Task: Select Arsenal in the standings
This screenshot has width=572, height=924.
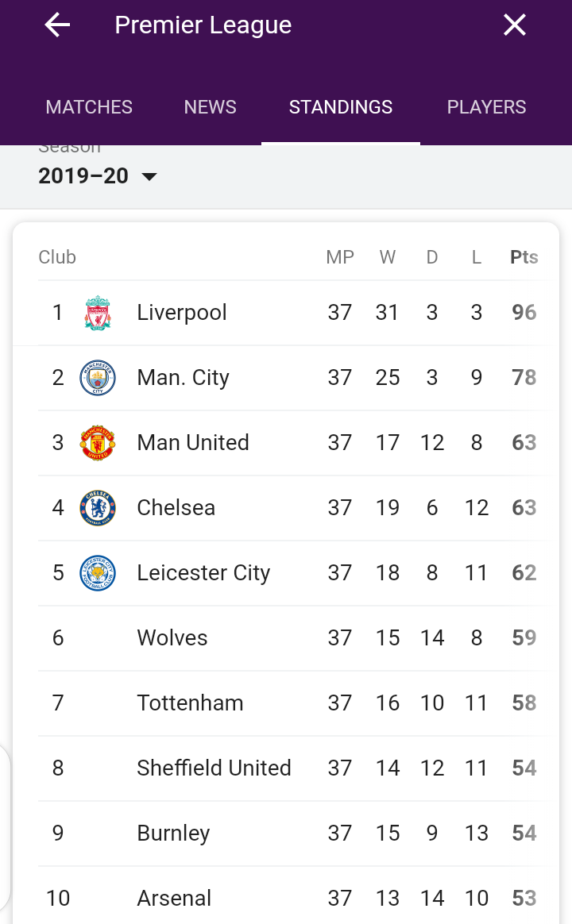Action: click(174, 899)
